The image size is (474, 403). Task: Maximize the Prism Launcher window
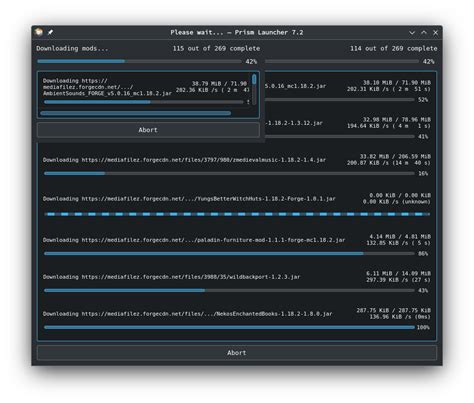pos(424,33)
